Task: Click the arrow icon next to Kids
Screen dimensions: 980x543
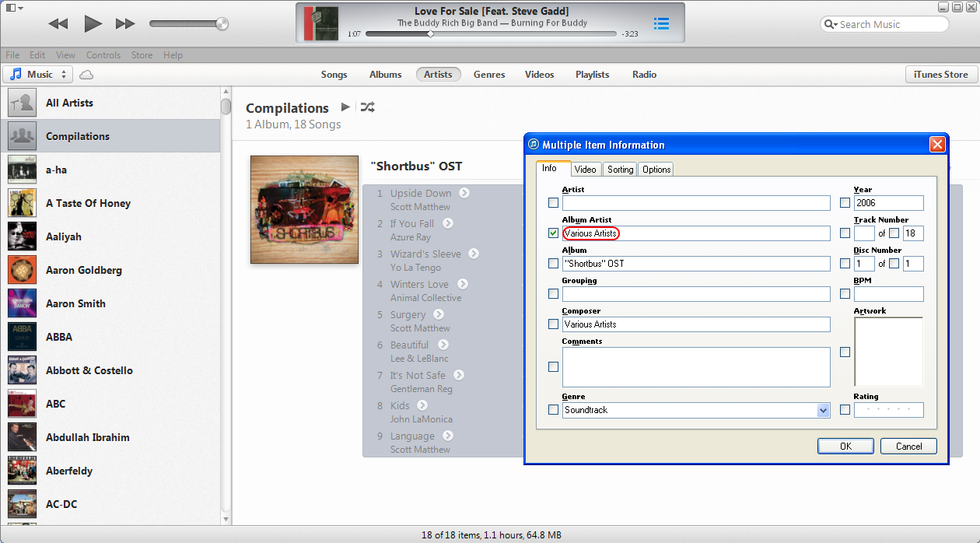Action: pos(422,405)
